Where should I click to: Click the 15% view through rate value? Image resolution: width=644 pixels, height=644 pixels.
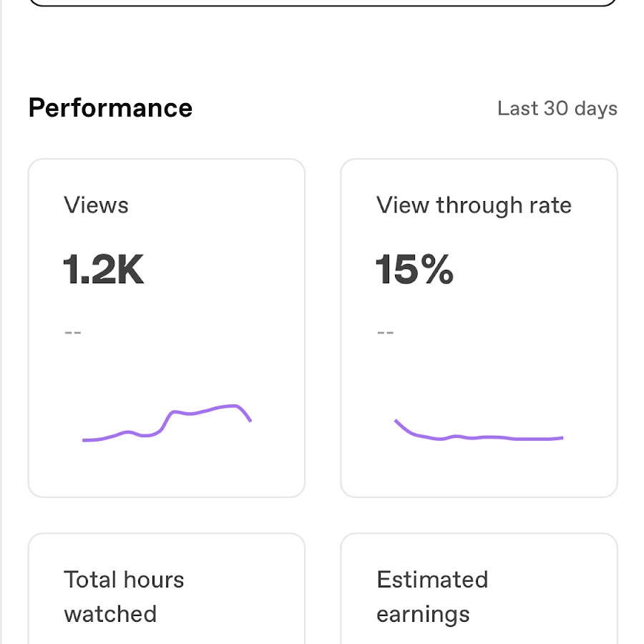click(x=414, y=270)
